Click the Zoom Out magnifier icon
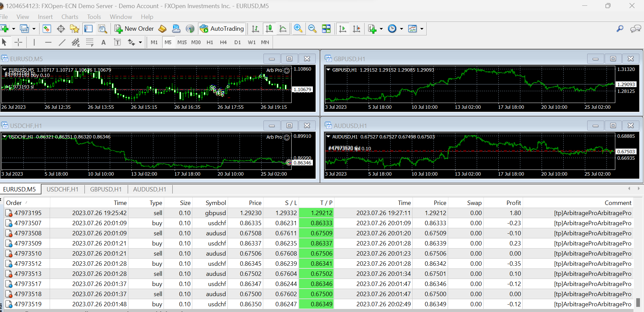Viewport: 644px width, 312px height. point(312,29)
